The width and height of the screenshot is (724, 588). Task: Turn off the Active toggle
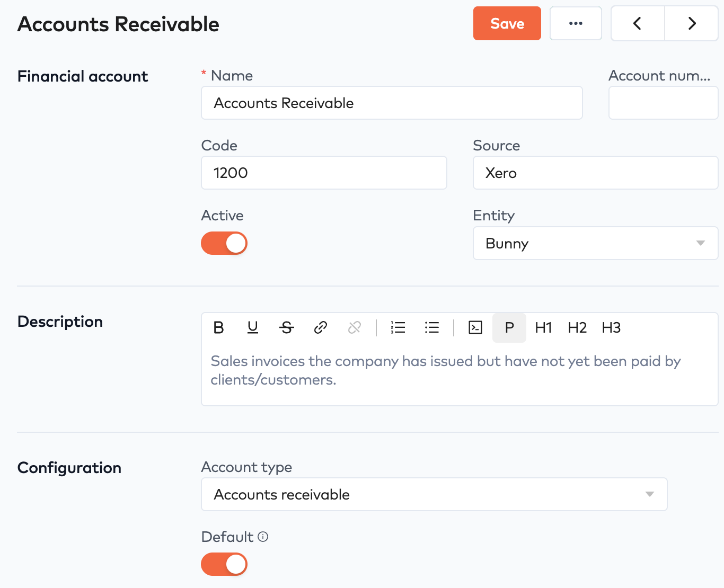click(x=224, y=243)
